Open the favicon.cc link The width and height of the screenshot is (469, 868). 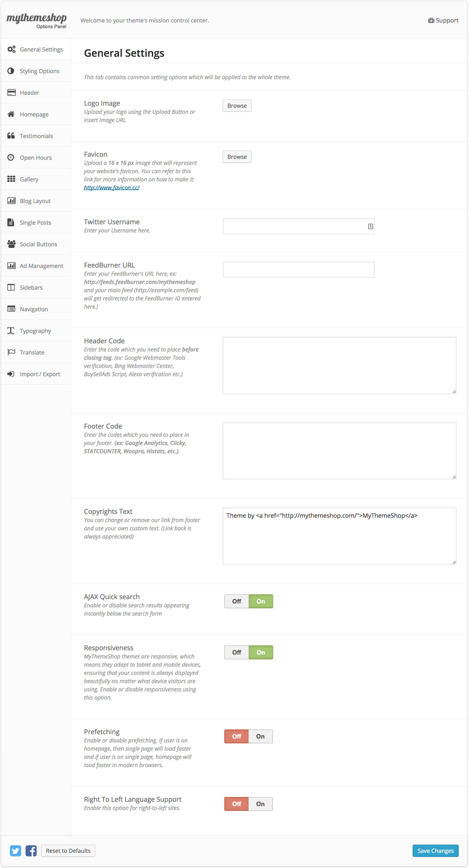click(112, 187)
